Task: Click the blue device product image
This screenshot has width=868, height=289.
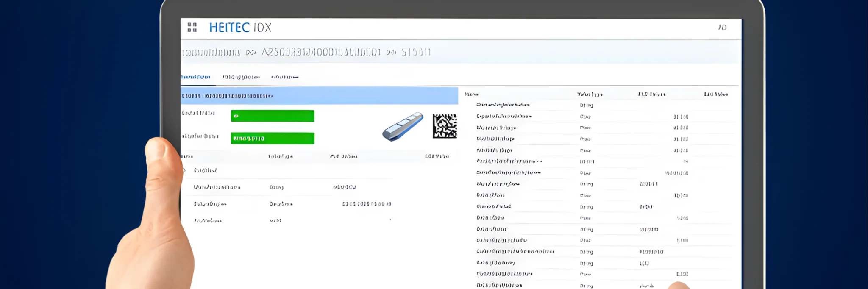Action: point(403,126)
